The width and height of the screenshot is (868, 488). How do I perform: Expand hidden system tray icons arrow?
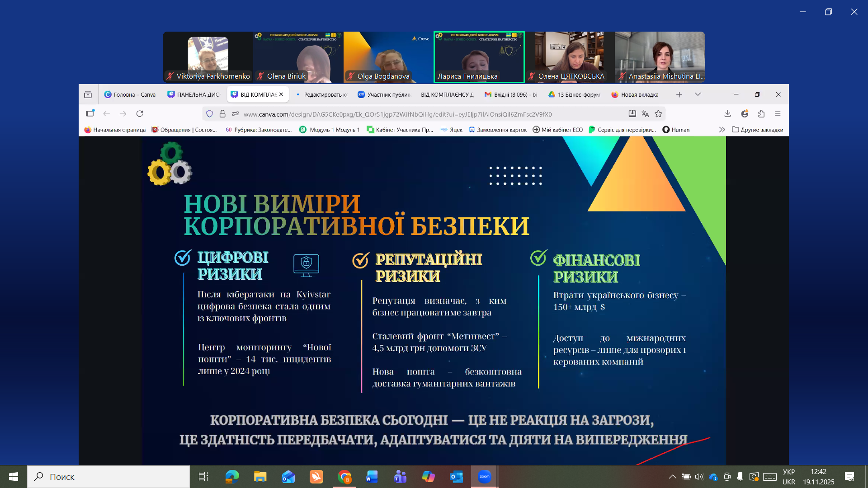(x=672, y=477)
